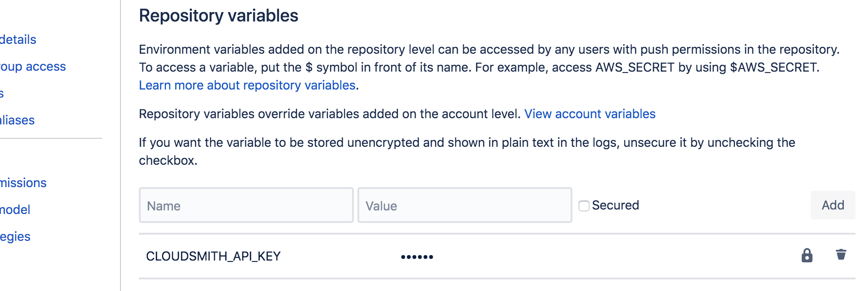
Task: Click the masked value of CLOUDSMITH_API_KEY
Action: (x=417, y=257)
